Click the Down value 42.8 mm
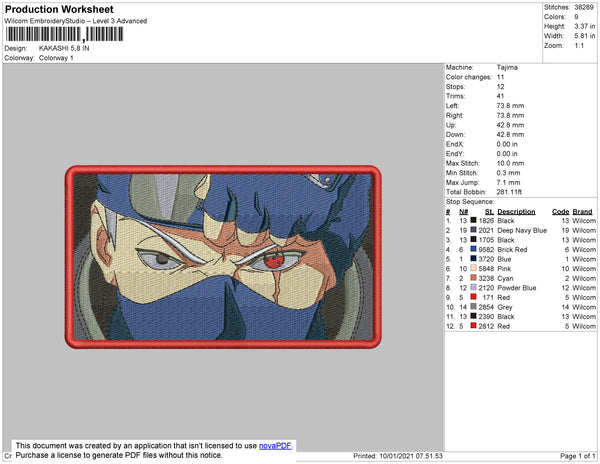600x464 pixels. [510, 134]
